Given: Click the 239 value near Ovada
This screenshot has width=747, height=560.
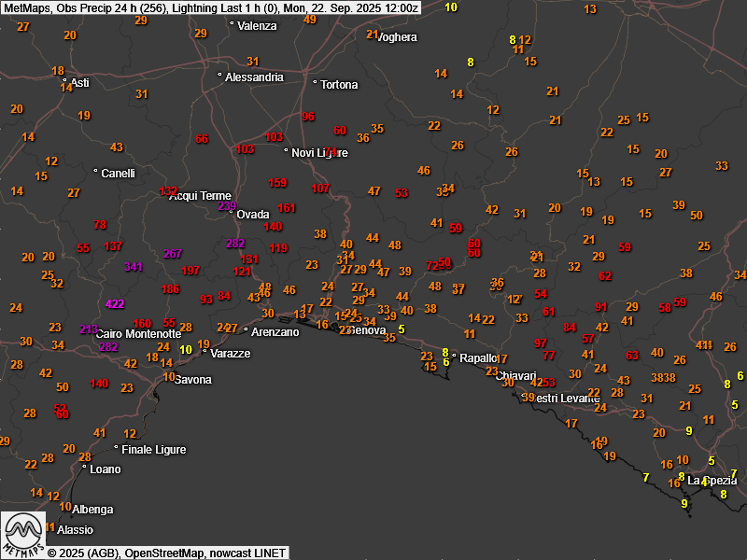Looking at the screenshot, I should click(227, 206).
